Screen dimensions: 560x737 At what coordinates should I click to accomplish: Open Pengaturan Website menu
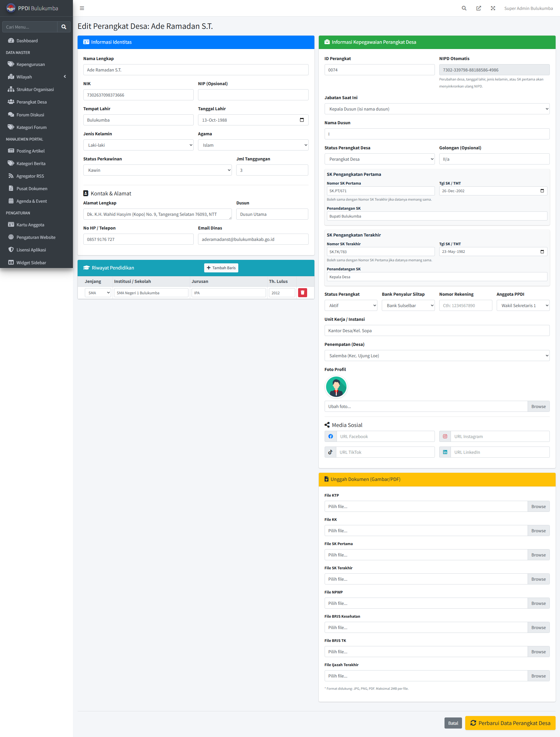(x=36, y=237)
